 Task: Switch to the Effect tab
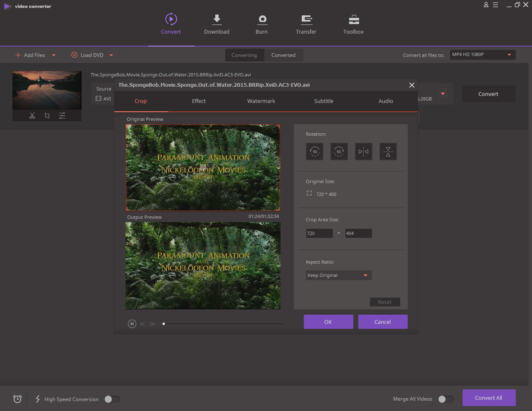click(x=199, y=101)
